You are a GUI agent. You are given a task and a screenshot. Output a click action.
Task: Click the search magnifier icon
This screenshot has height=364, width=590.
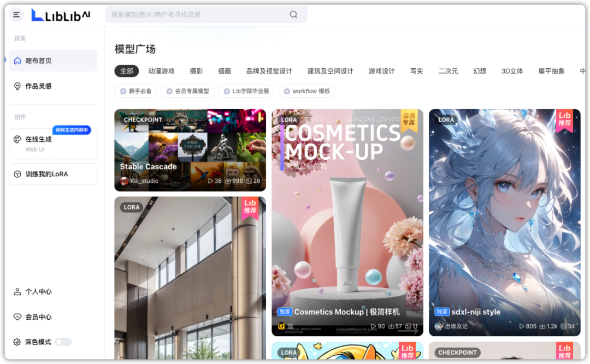293,14
